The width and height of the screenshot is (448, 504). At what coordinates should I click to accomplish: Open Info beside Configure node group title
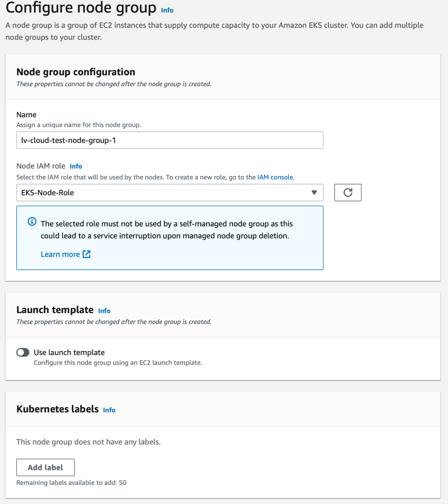(167, 10)
